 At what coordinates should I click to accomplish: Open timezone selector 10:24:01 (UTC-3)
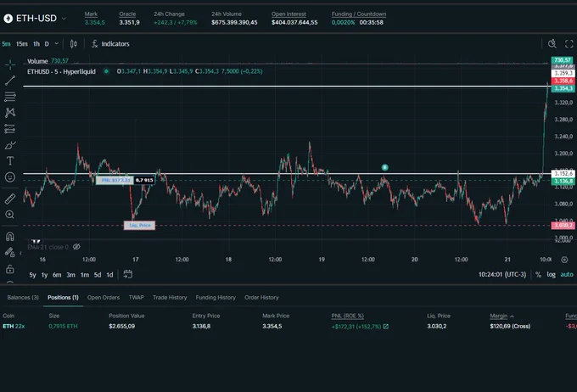[x=502, y=275]
